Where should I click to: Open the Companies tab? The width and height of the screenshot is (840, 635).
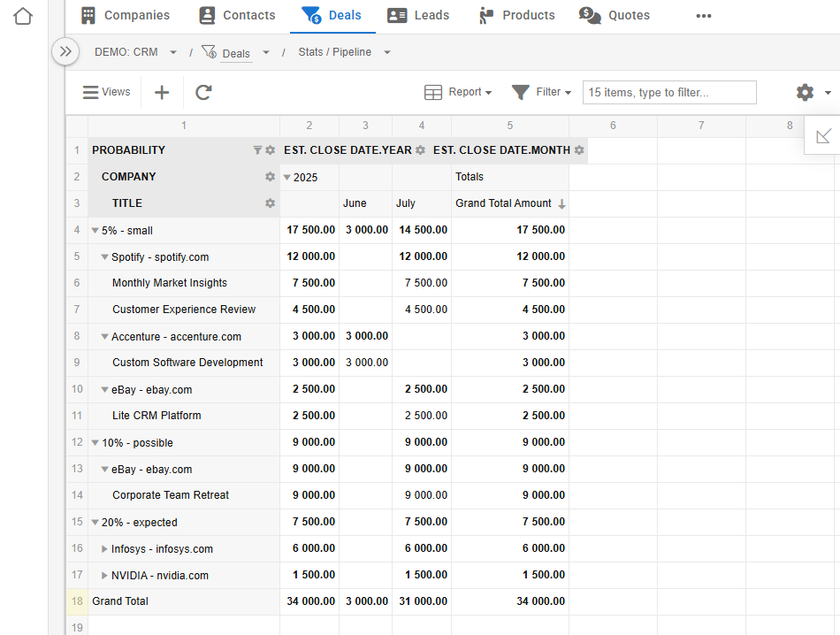point(126,16)
